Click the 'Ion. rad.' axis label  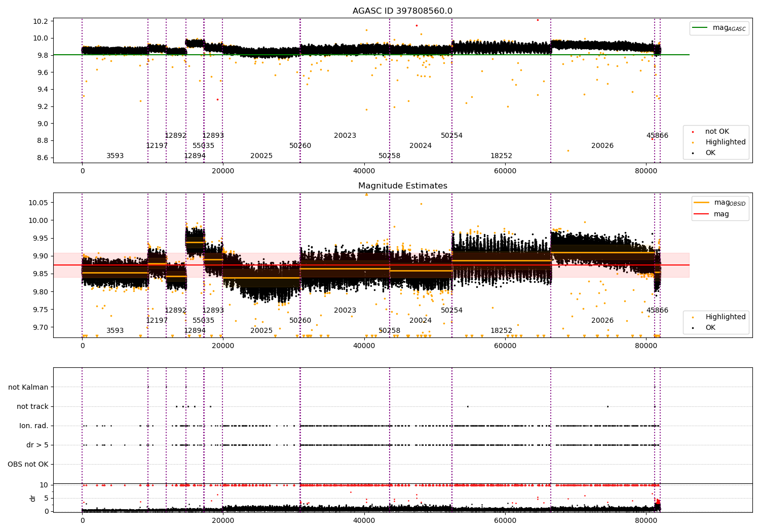tap(34, 426)
